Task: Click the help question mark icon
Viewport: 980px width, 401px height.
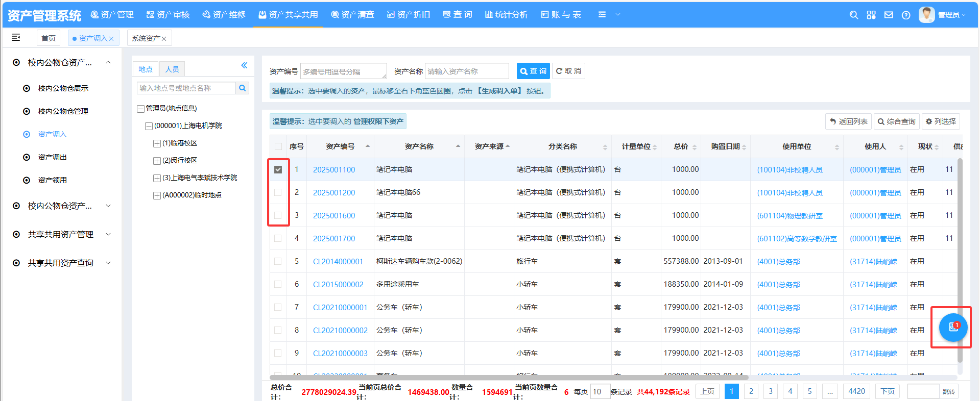Action: pyautogui.click(x=906, y=15)
